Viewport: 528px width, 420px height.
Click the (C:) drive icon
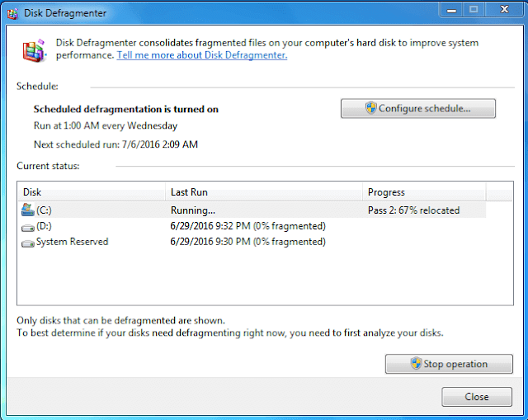pyautogui.click(x=28, y=210)
